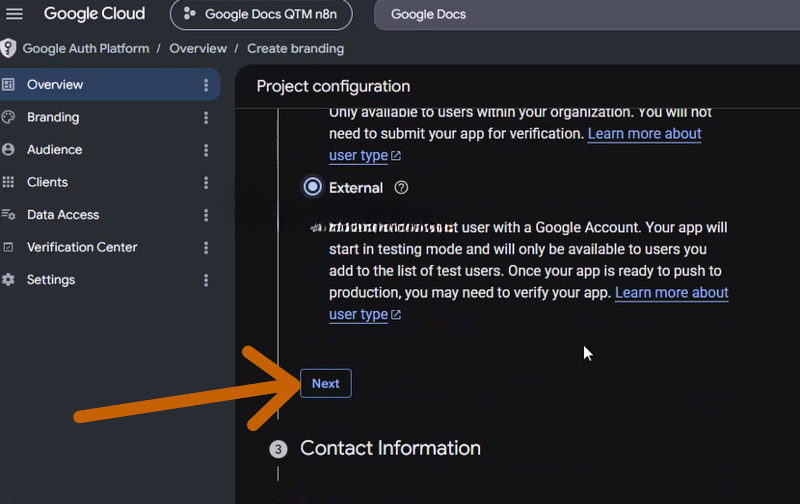Click the Audience person icon
Image resolution: width=800 pixels, height=504 pixels.
pos(8,149)
